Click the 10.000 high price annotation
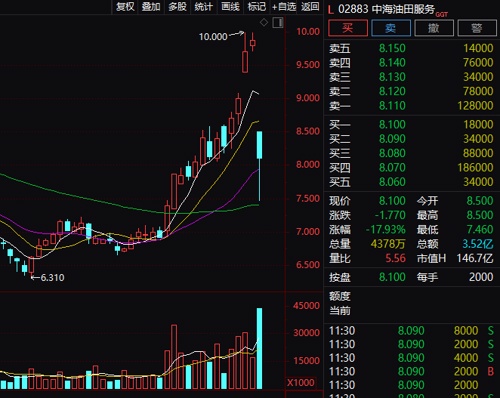The height and width of the screenshot is (398, 500). (x=213, y=36)
